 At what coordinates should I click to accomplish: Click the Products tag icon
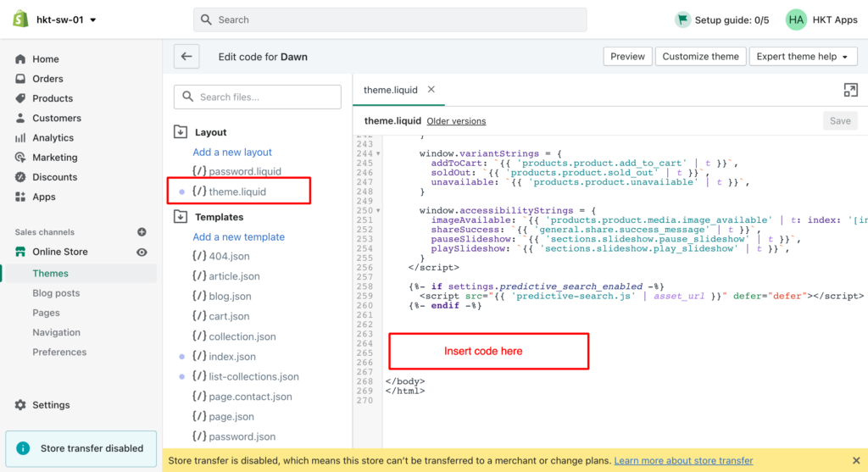coord(20,98)
